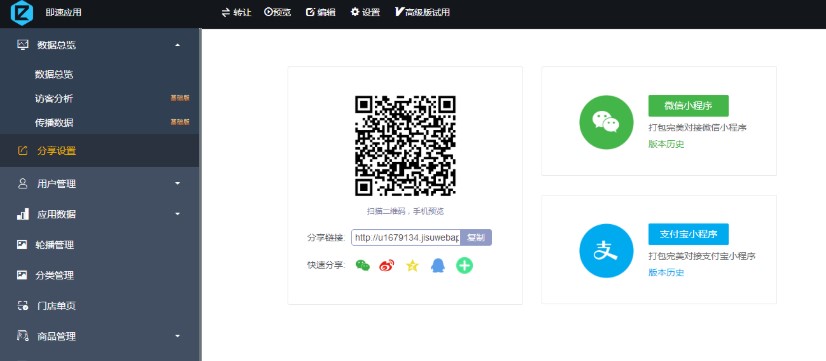The height and width of the screenshot is (361, 826).
Task: Click the 扫描二维码，手机预览 caption
Action: pyautogui.click(x=405, y=211)
